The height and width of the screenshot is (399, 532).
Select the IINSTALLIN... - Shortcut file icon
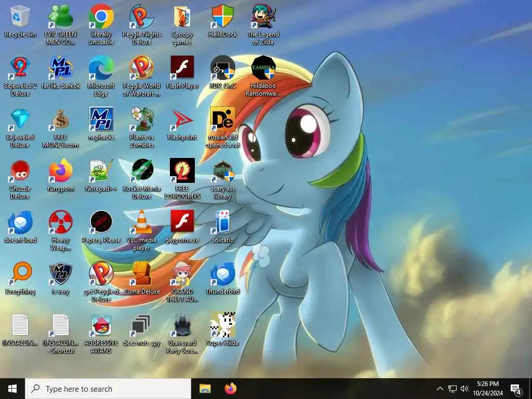pyautogui.click(x=61, y=325)
